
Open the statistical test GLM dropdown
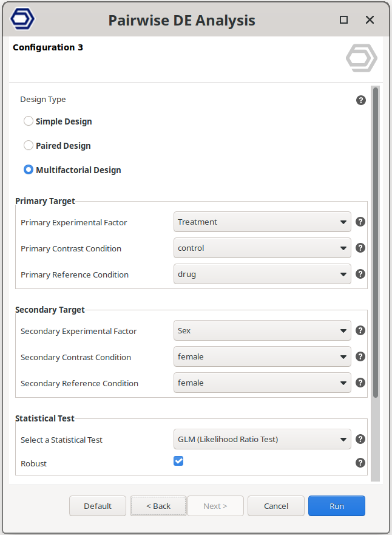tap(262, 440)
